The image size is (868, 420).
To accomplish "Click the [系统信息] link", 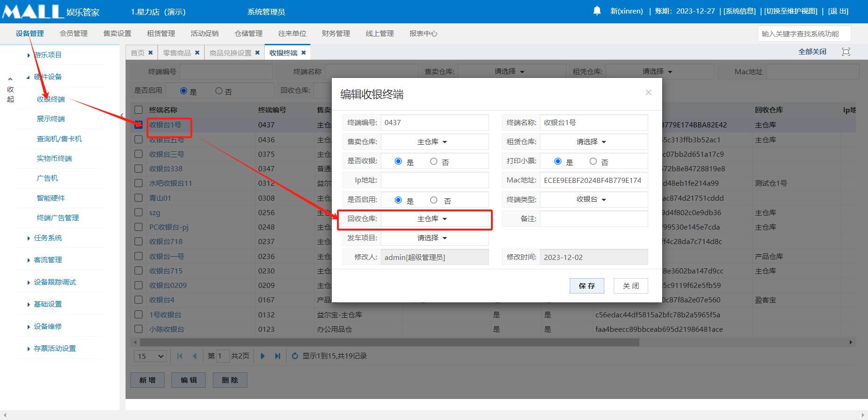I will [x=740, y=11].
